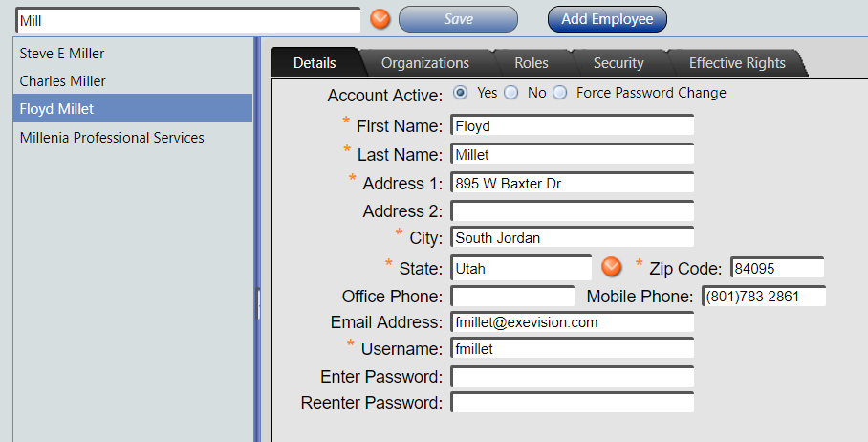Select Millenia Professional Services entry

coord(112,137)
